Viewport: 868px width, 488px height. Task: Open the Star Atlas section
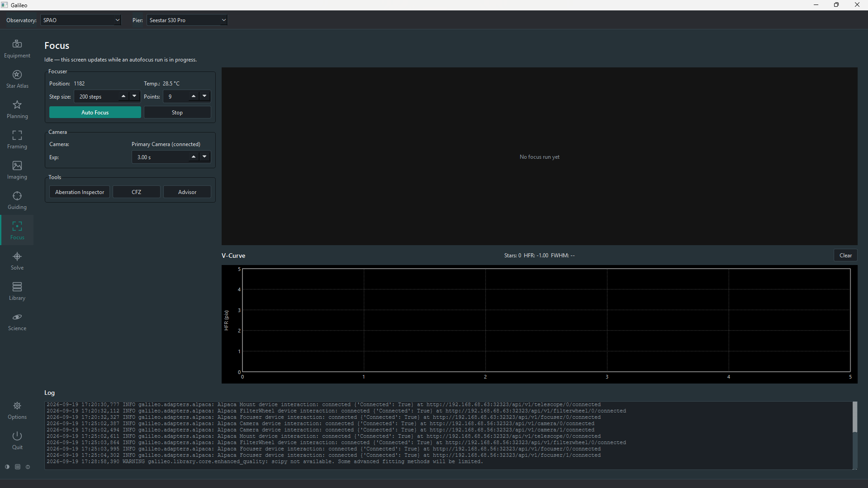pos(17,79)
